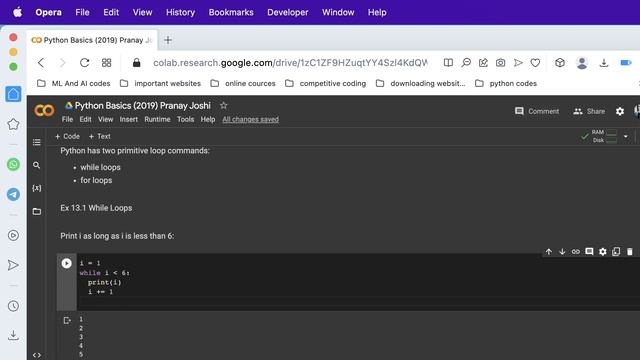
Task: Open the Comment button
Action: click(x=537, y=111)
